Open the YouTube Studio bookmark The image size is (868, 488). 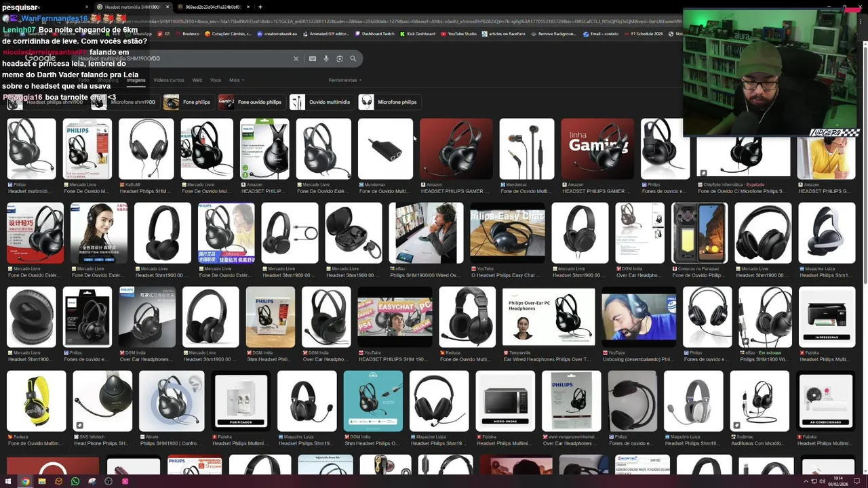459,34
